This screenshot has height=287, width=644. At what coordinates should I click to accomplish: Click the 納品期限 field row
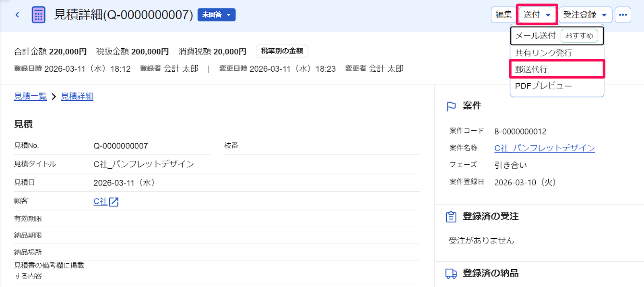point(217,235)
